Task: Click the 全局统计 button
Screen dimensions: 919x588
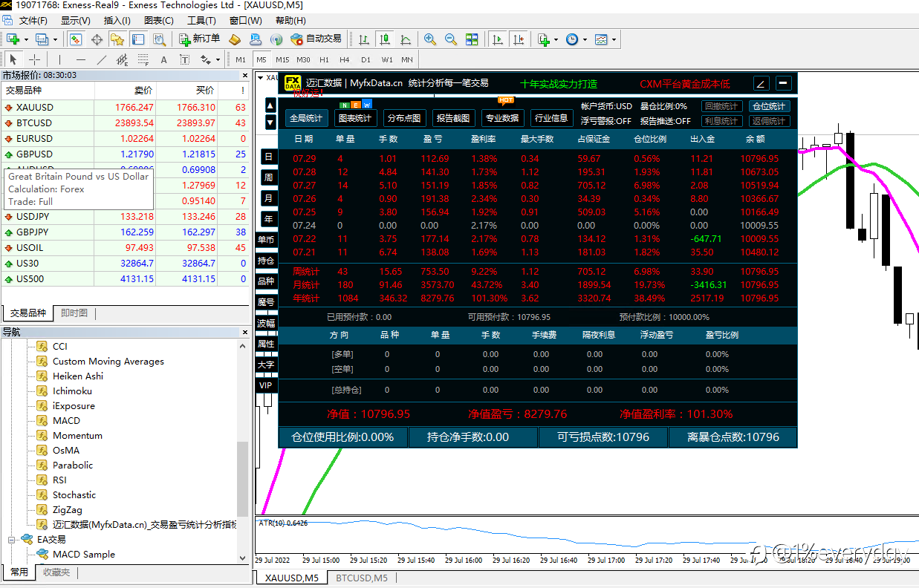Action: click(x=306, y=118)
